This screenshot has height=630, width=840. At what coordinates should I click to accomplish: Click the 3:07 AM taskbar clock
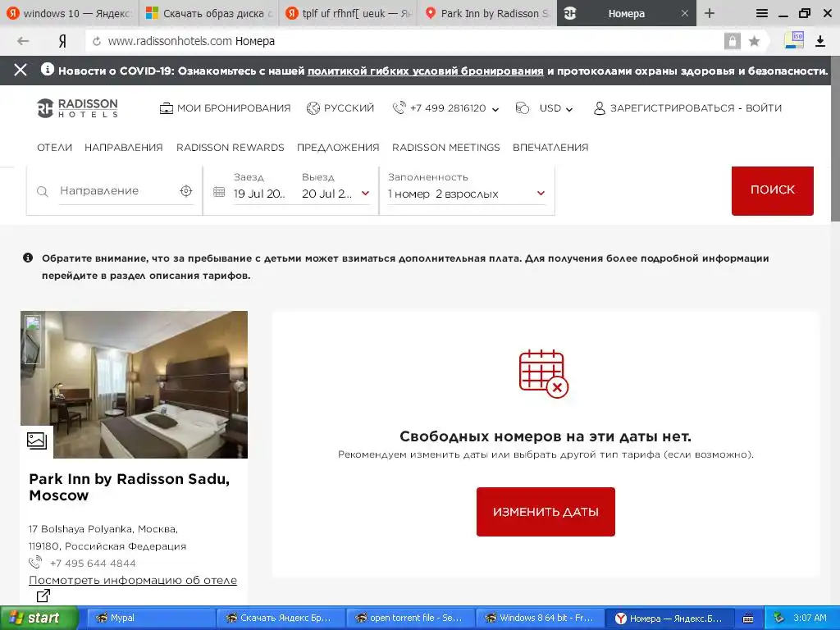810,619
